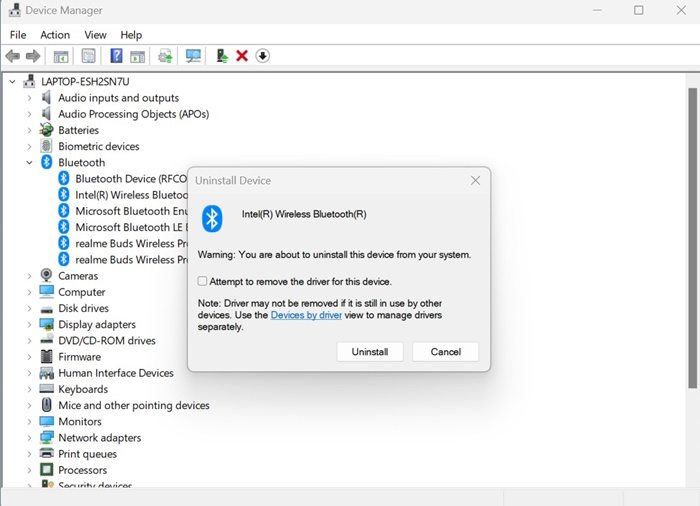The image size is (700, 506).
Task: Select the Keyboards tree label
Action: pyautogui.click(x=83, y=389)
